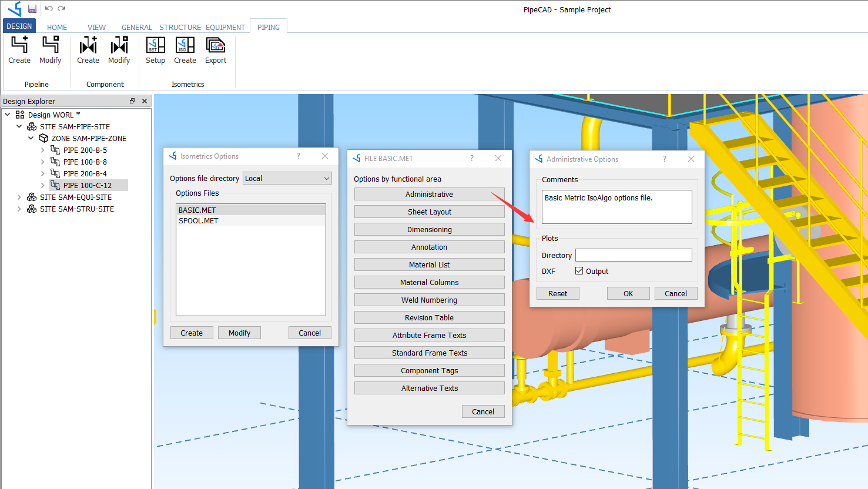The image size is (868, 489).
Task: Click the ZONE SAM-PIPE-ZONE cube icon
Action: click(43, 138)
